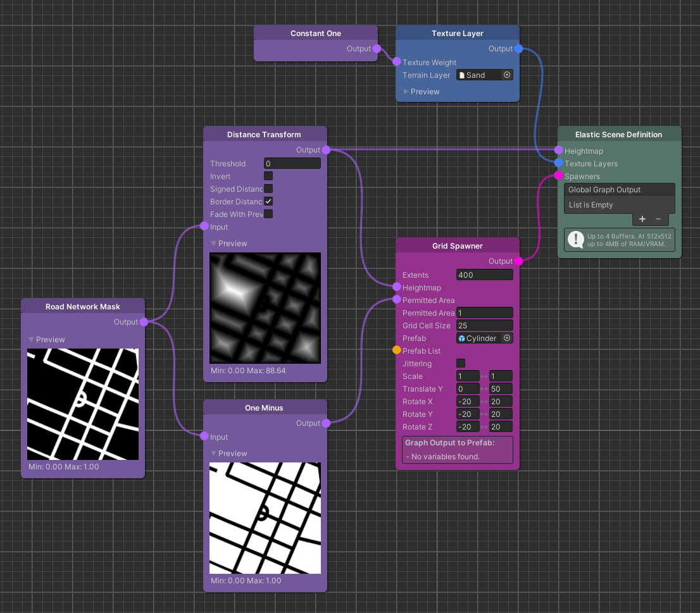Click the plus icon under Global Graph Output
Screen dimensions: 700x613
coord(642,219)
